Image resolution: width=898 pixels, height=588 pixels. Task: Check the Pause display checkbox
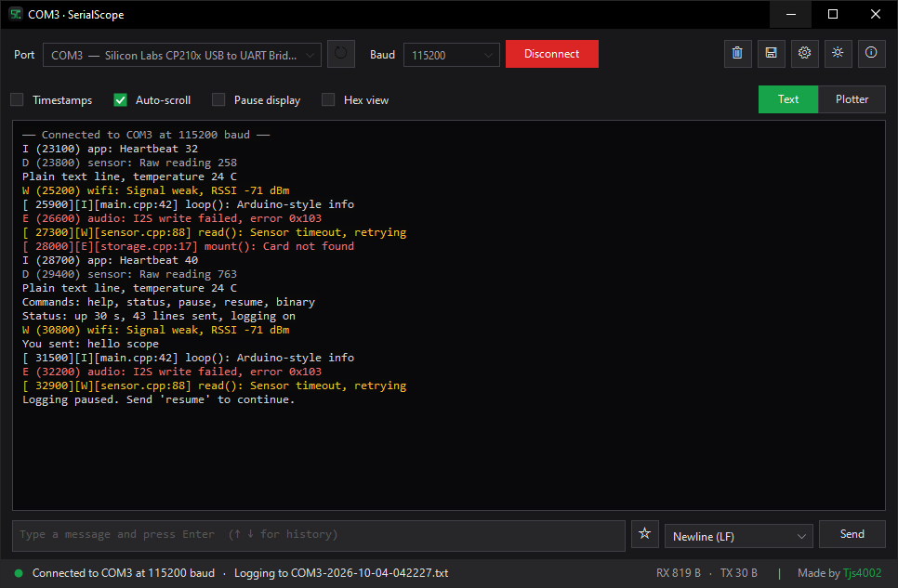218,99
